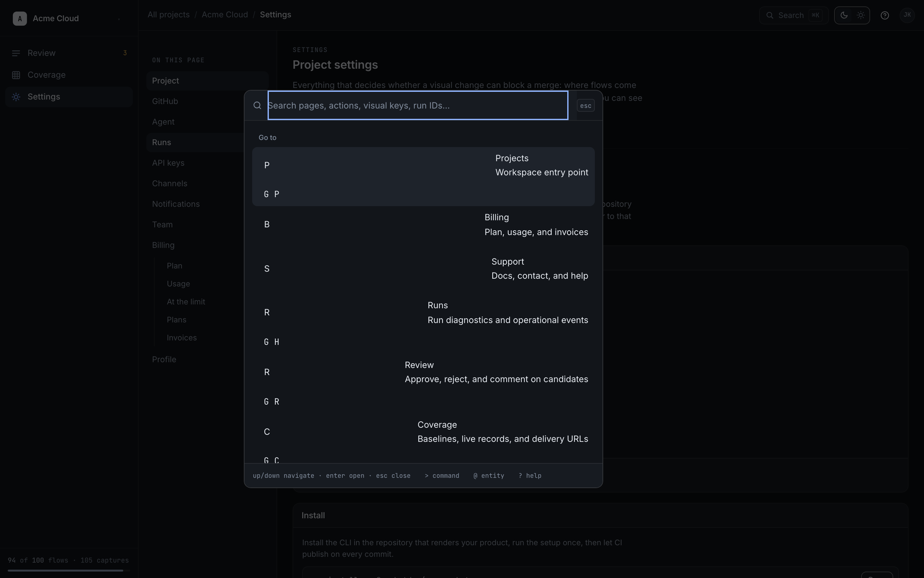Jump to the Invoices subsection
This screenshot has width=924, height=578.
point(182,337)
